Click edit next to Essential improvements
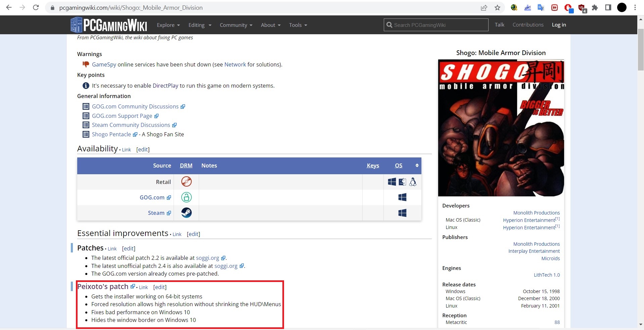This screenshot has width=644, height=330. pyautogui.click(x=193, y=234)
